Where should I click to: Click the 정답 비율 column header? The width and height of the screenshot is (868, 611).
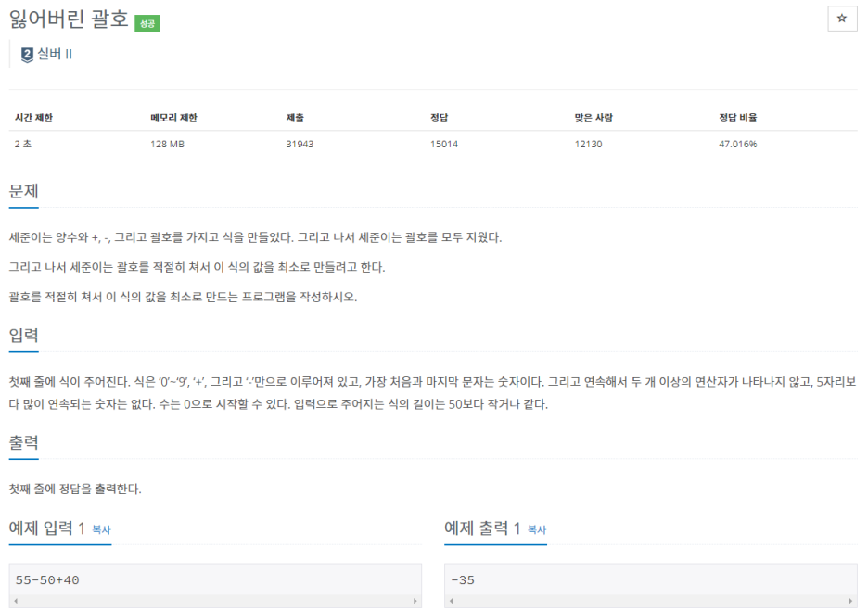click(x=738, y=118)
